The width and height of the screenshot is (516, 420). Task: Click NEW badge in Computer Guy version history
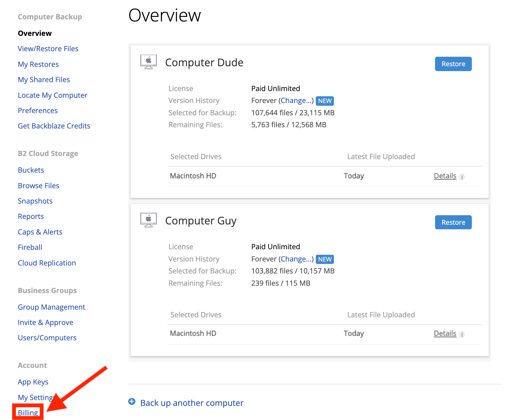tap(325, 259)
